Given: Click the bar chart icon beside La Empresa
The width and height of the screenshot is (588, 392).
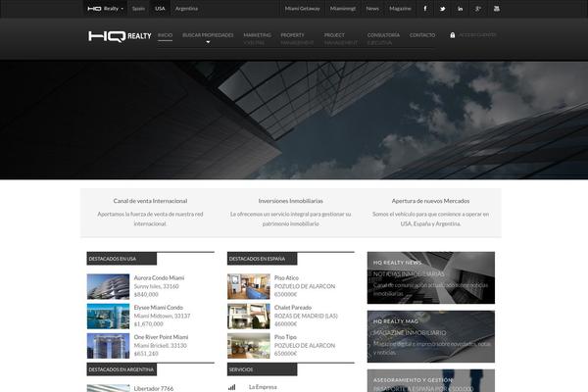Looking at the screenshot, I should point(231,387).
